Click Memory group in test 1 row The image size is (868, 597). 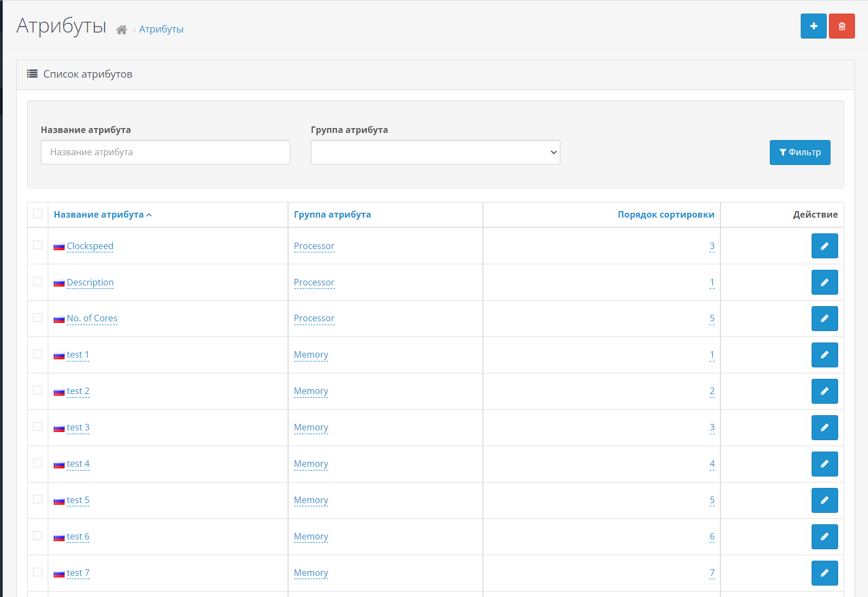coord(311,354)
